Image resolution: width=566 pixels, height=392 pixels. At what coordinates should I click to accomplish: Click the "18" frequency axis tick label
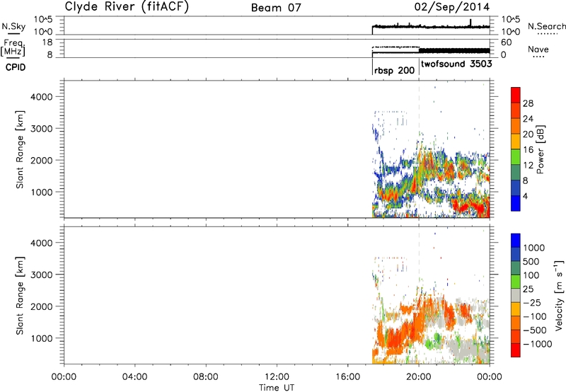pyautogui.click(x=47, y=42)
